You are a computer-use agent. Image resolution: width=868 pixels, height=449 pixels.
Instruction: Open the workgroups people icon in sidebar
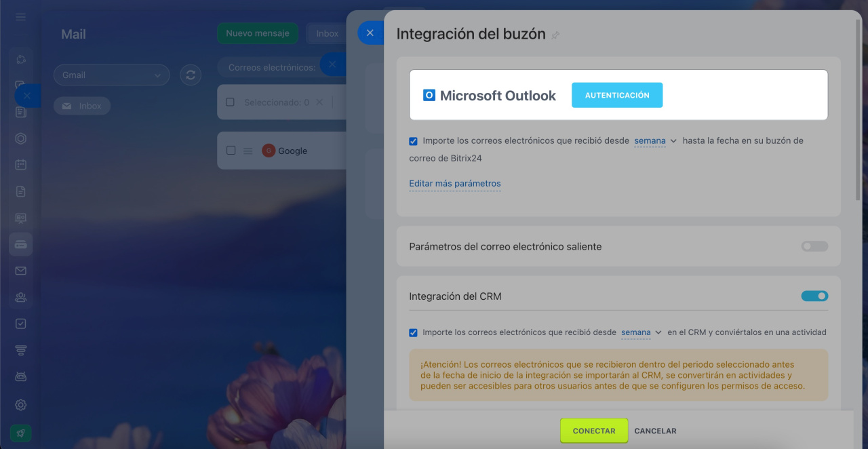coord(20,297)
